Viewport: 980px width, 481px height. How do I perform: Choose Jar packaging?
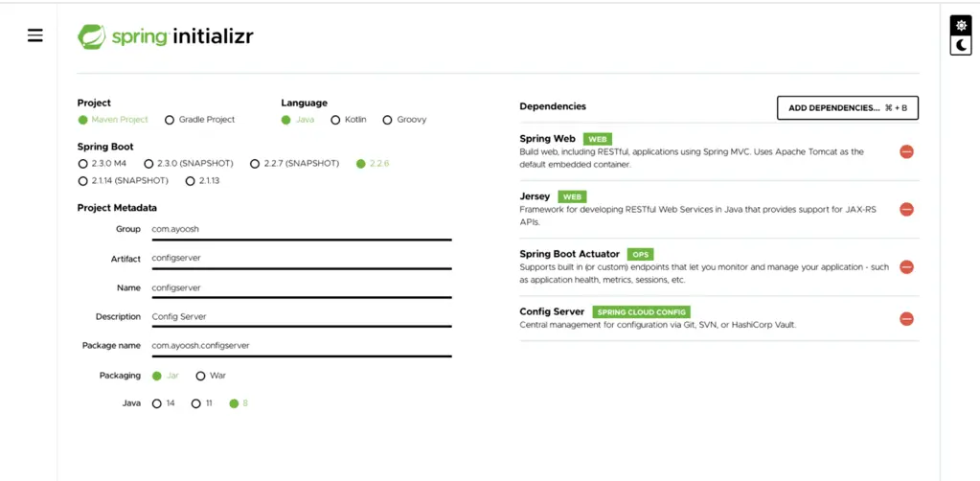[166, 376]
